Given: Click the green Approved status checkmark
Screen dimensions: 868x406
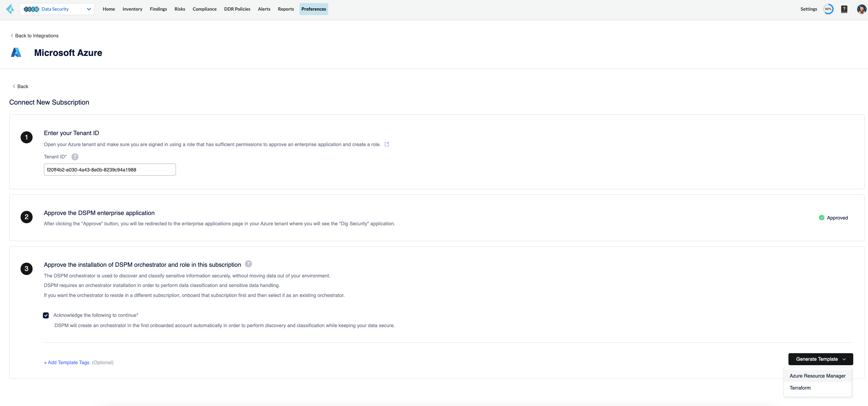Looking at the screenshot, I should coord(821,218).
